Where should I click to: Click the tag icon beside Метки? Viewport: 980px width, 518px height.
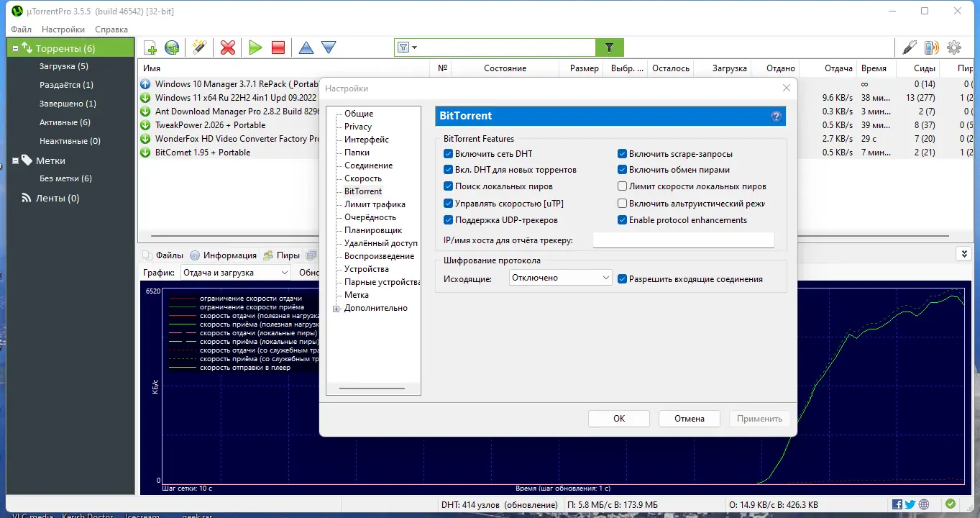coord(27,160)
